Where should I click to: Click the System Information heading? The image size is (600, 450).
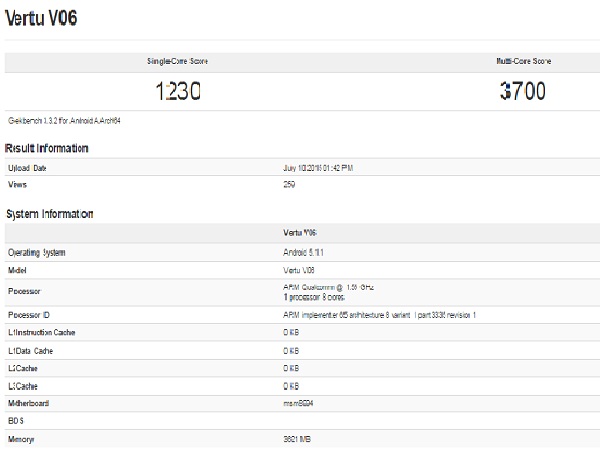pyautogui.click(x=50, y=214)
